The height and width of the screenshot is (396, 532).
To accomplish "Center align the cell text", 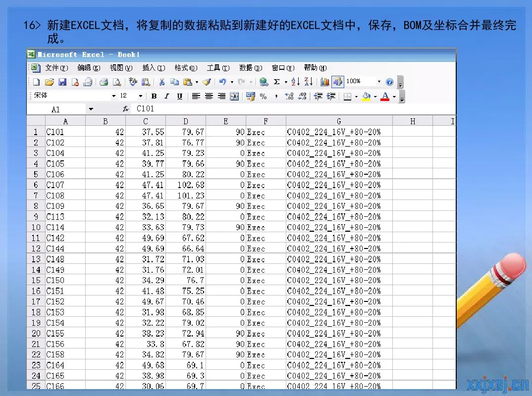I will pyautogui.click(x=209, y=97).
